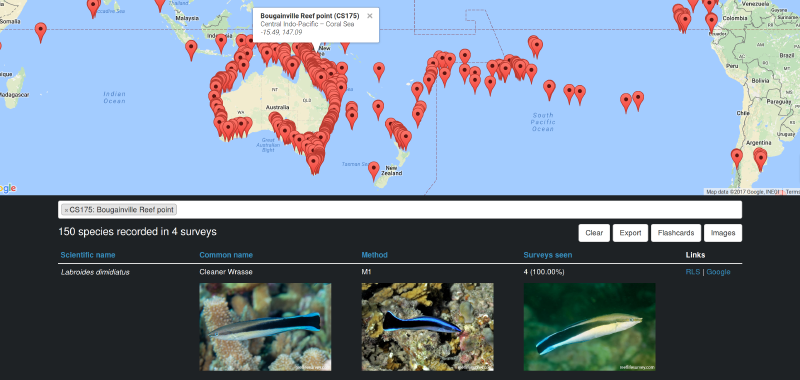Click the 4 (100.00%) surveys seen value
Image resolution: width=800 pixels, height=380 pixels.
click(x=544, y=272)
